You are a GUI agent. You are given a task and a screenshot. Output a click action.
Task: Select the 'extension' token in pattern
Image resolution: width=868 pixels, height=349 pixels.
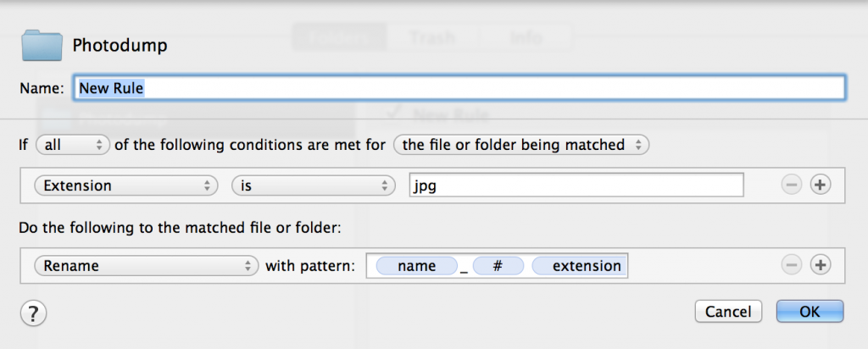click(585, 266)
